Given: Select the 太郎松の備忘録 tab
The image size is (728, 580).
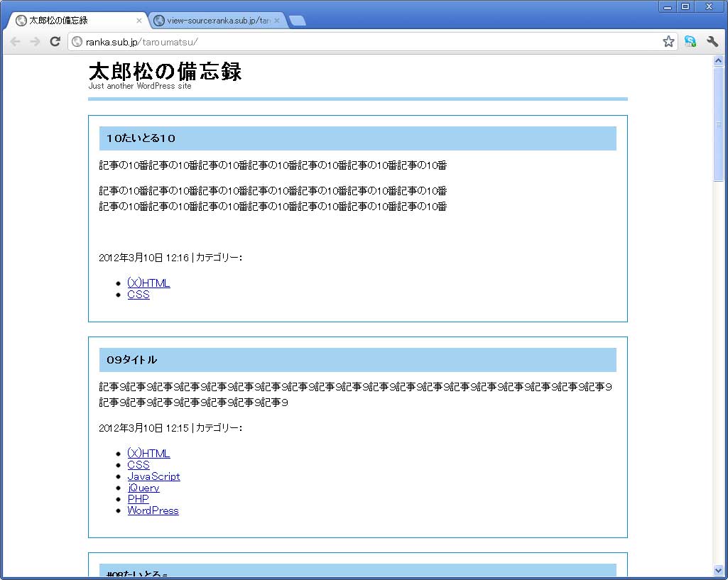Looking at the screenshot, I should click(x=77, y=21).
